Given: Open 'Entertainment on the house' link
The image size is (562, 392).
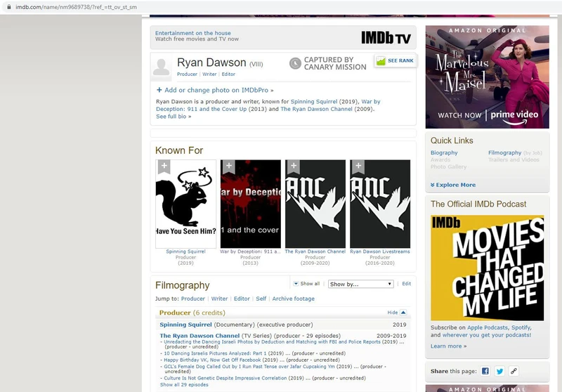Looking at the screenshot, I should (192, 33).
